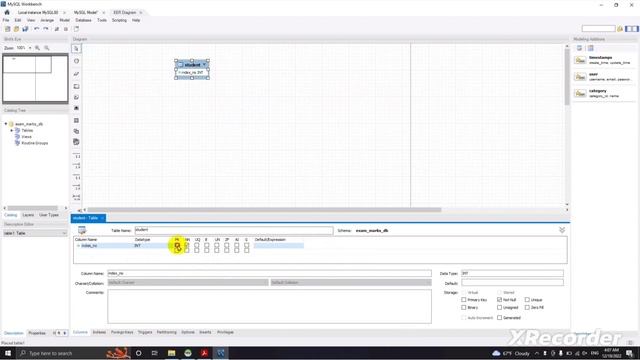Open the Collation dropdown
This screenshot has height=360, width=640.
(x=351, y=282)
